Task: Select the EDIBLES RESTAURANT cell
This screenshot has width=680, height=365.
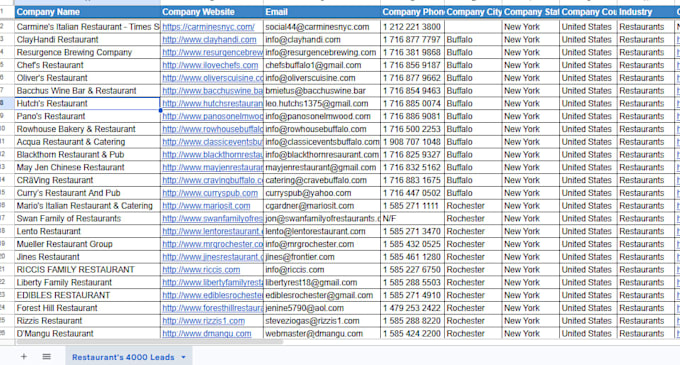Action: point(88,295)
